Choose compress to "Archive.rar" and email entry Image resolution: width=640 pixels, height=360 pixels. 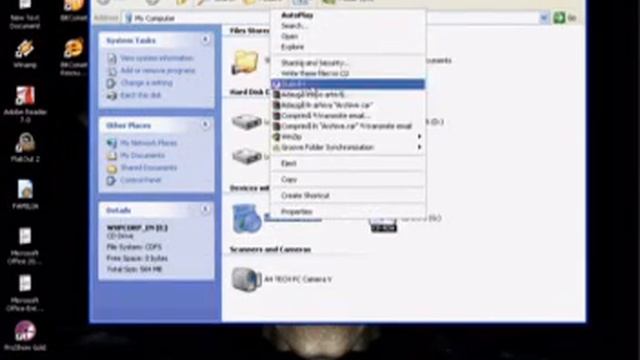point(348,126)
